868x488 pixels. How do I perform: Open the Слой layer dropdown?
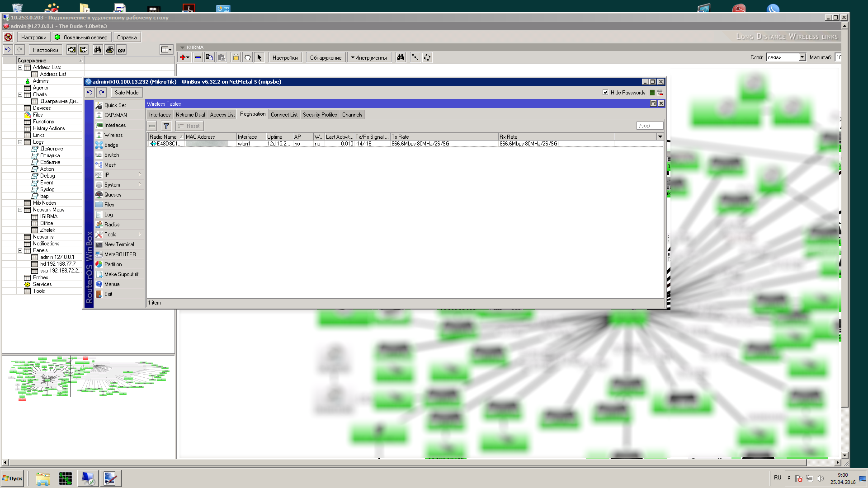(x=802, y=57)
